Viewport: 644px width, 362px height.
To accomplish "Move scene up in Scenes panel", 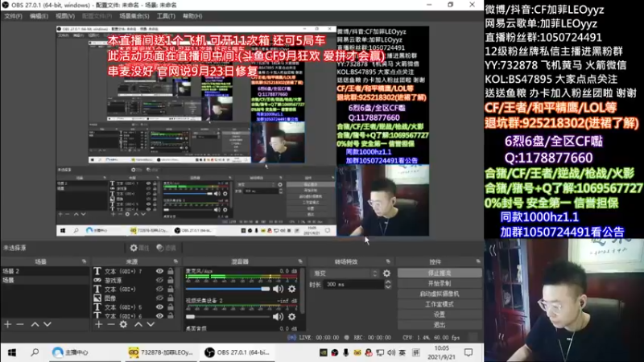I will point(35,324).
